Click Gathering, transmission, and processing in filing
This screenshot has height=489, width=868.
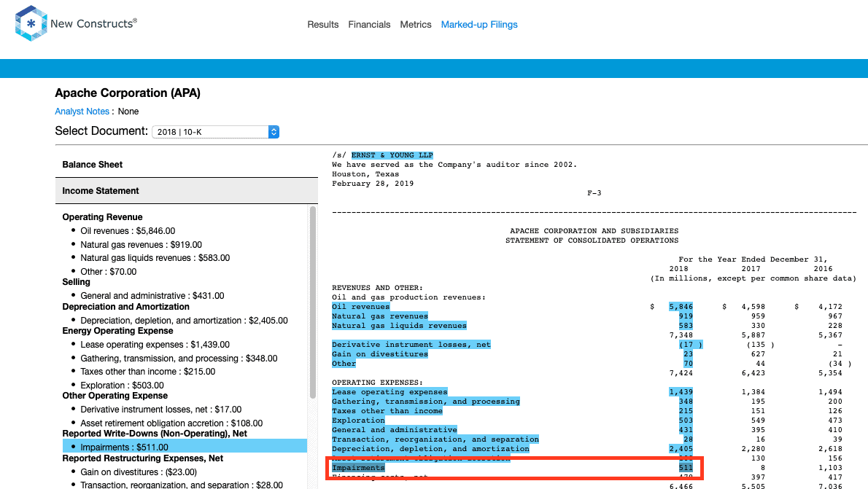point(426,401)
